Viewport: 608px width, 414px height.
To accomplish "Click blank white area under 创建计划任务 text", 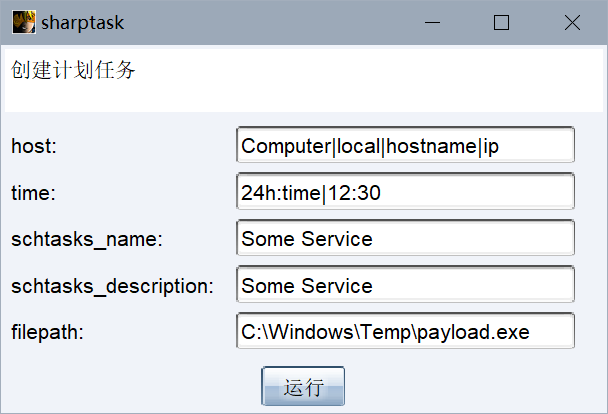I will coord(300,97).
